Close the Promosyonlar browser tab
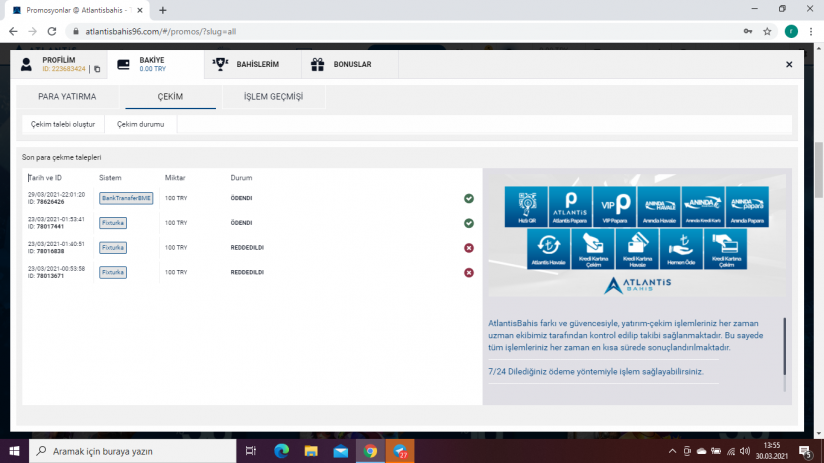 click(x=140, y=10)
